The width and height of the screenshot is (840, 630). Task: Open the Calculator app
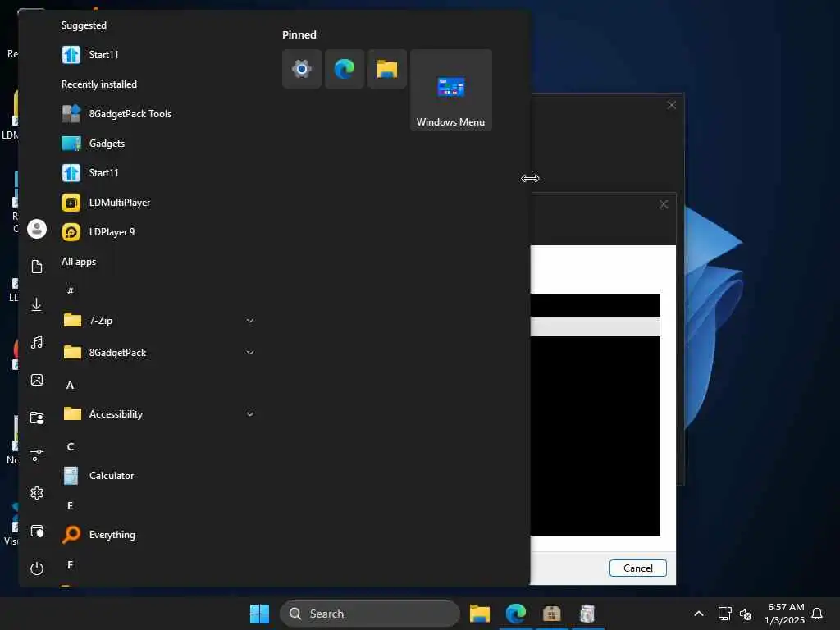coord(158,475)
